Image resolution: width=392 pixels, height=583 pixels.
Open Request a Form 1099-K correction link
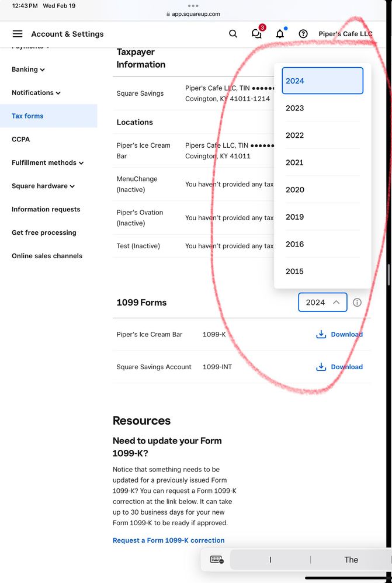coord(168,540)
